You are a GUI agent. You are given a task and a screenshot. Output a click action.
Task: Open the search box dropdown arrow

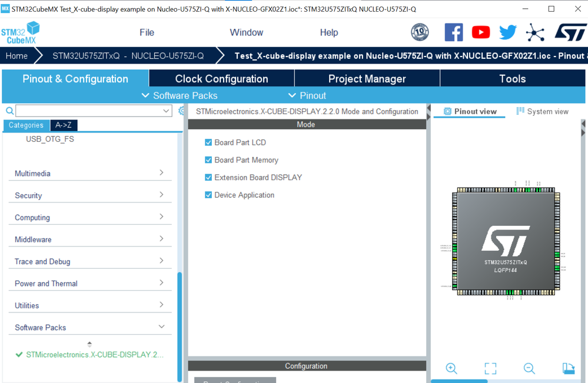(x=166, y=111)
